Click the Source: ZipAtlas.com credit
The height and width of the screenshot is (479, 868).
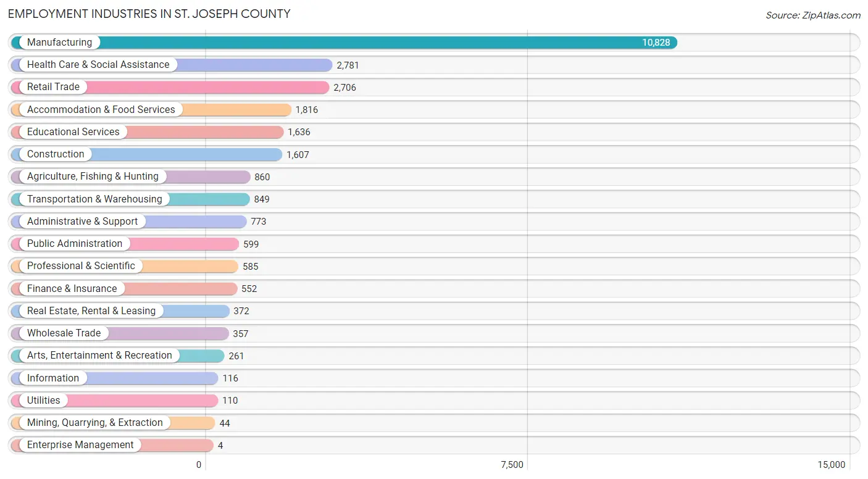point(813,15)
